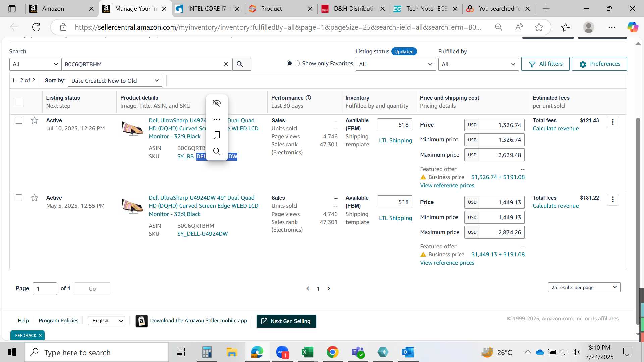Open the kebab menu for the $121.43 fees listing
This screenshot has height=362, width=644.
(x=613, y=122)
